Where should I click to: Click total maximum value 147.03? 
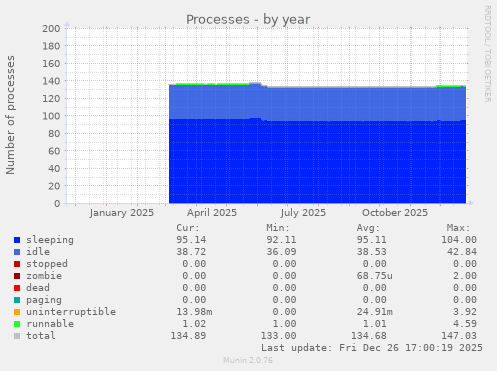coord(459,336)
